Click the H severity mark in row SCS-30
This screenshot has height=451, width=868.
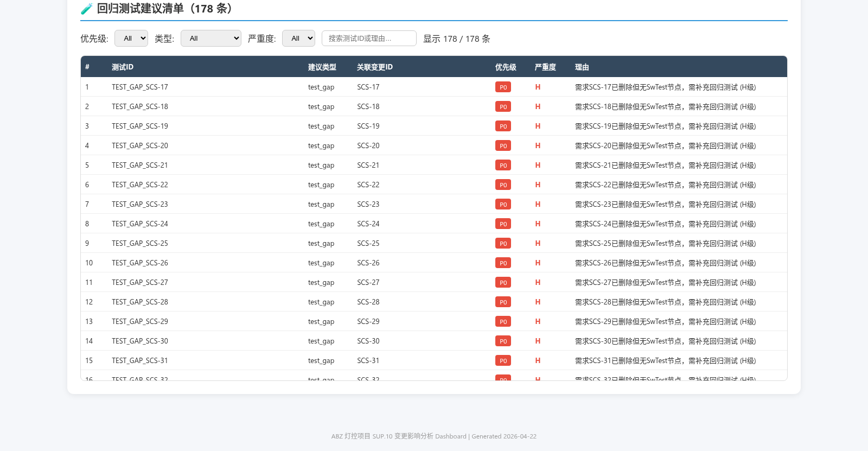[538, 341]
